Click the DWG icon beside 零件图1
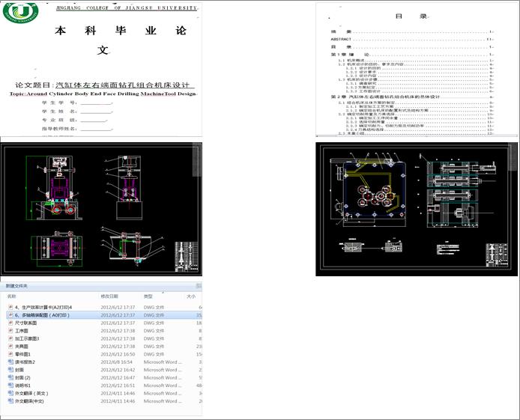 pos(10,354)
